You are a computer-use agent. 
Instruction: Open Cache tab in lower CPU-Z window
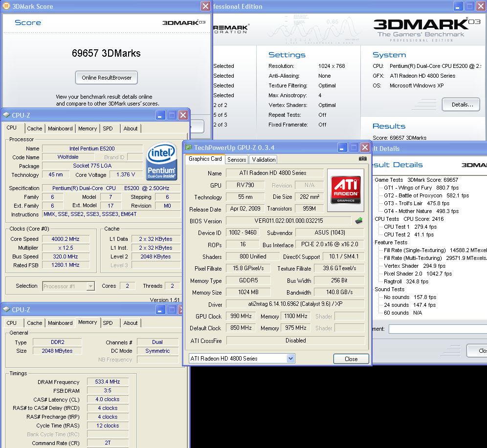click(x=35, y=323)
